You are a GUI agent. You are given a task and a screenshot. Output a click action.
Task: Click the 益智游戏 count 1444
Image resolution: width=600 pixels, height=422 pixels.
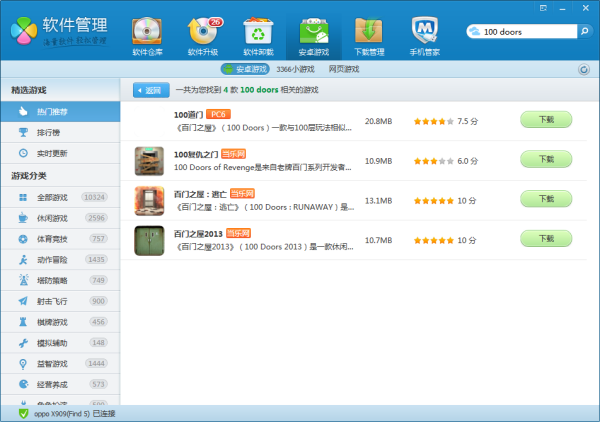point(96,363)
